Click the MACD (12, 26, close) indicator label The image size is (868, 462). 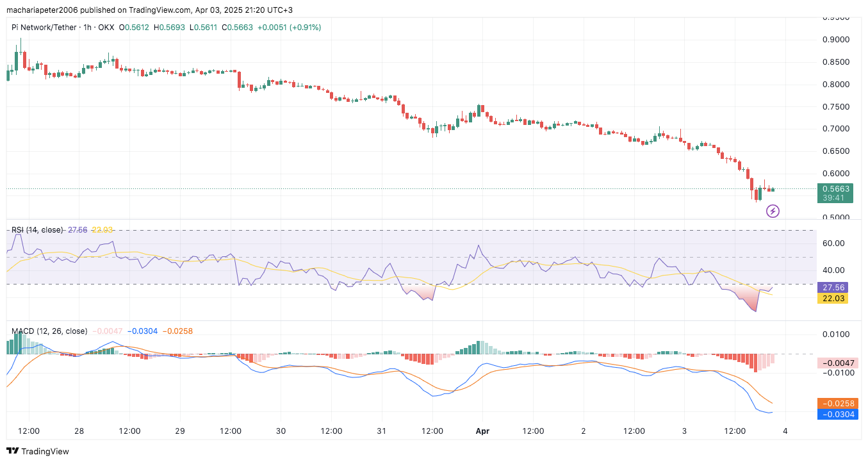[49, 331]
